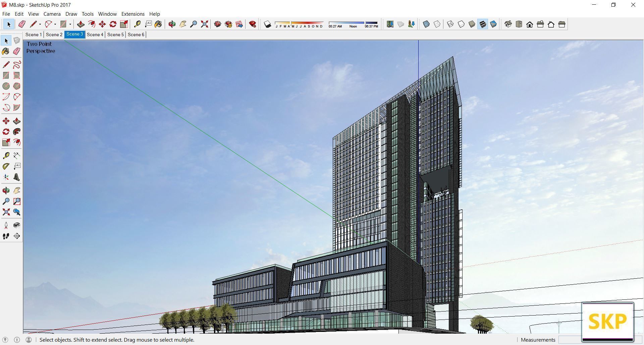The image size is (644, 345).
Task: Switch to Right view house icon
Action: (540, 24)
